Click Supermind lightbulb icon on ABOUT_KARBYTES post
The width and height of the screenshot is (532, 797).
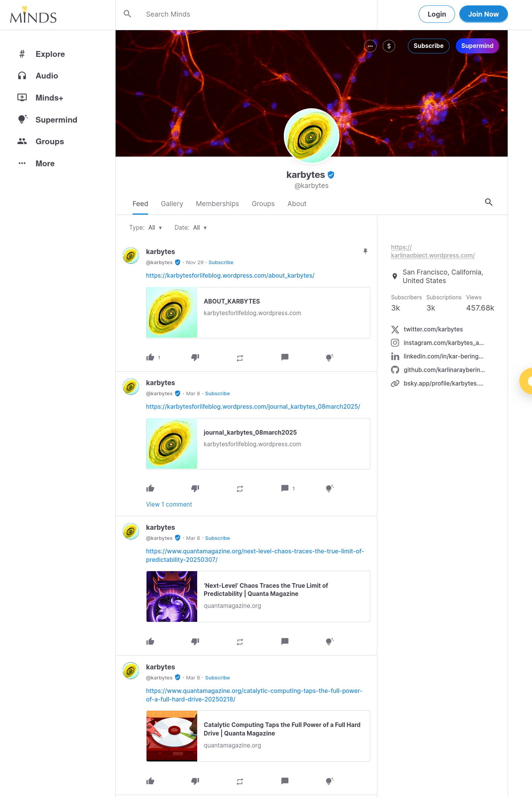(330, 357)
